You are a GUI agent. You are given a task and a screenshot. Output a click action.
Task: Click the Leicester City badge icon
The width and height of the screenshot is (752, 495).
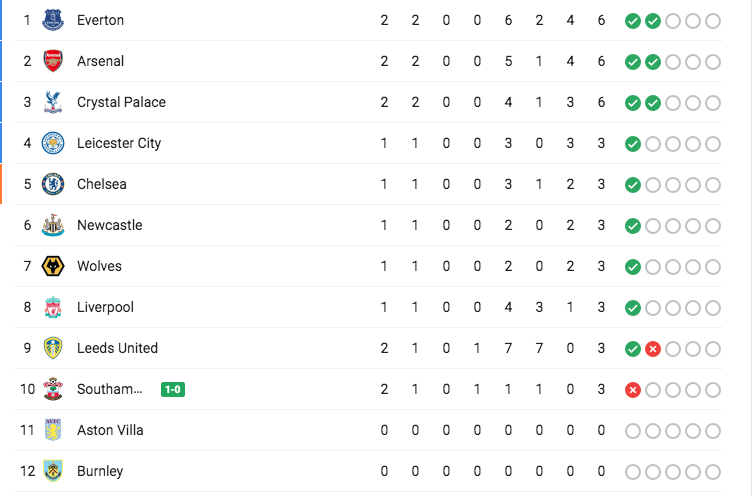click(x=53, y=143)
